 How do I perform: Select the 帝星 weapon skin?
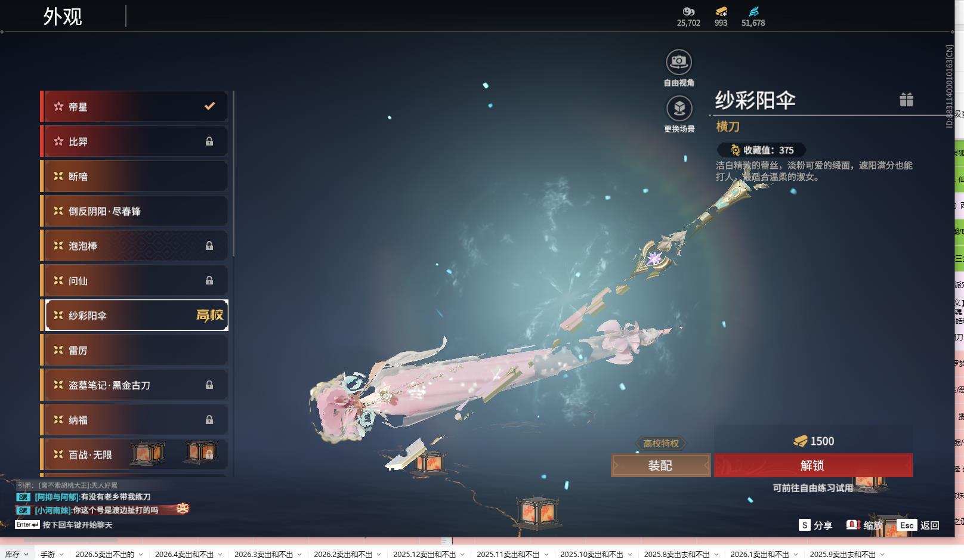coord(134,107)
